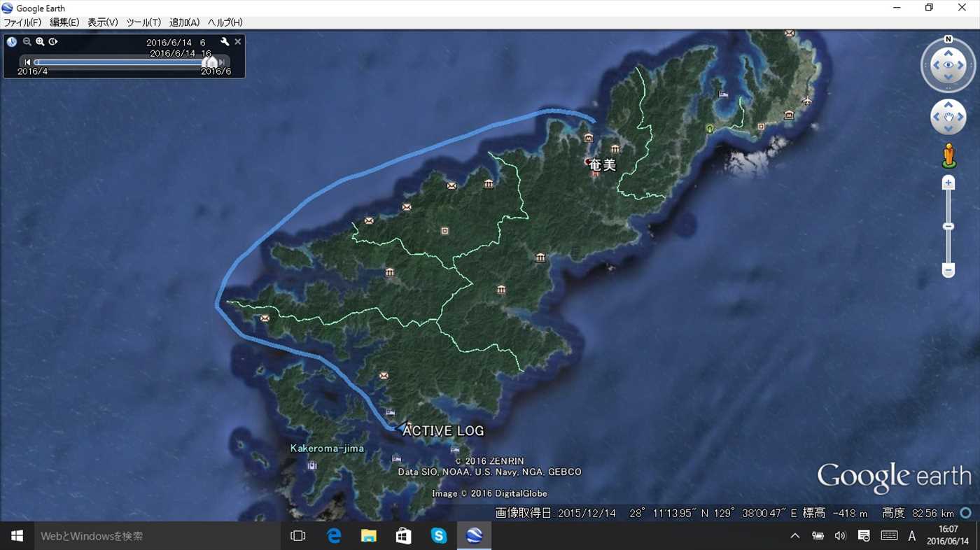The width and height of the screenshot is (980, 550).
Task: Click Google Earth taskbar button
Action: pyautogui.click(x=474, y=536)
